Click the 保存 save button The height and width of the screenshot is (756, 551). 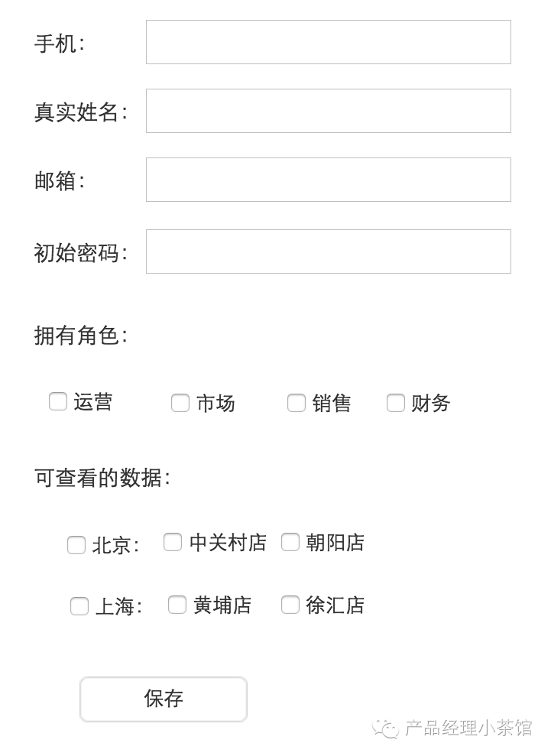164,699
